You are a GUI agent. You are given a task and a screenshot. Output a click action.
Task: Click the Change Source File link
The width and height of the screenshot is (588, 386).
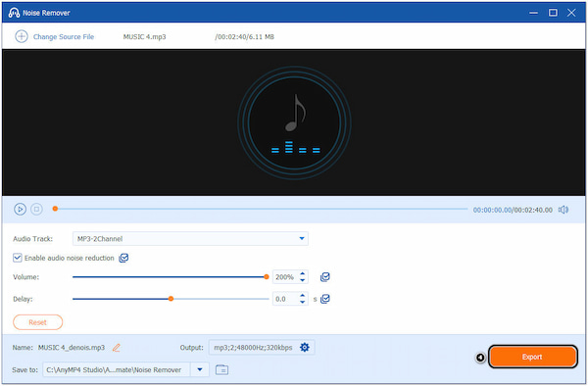[64, 36]
